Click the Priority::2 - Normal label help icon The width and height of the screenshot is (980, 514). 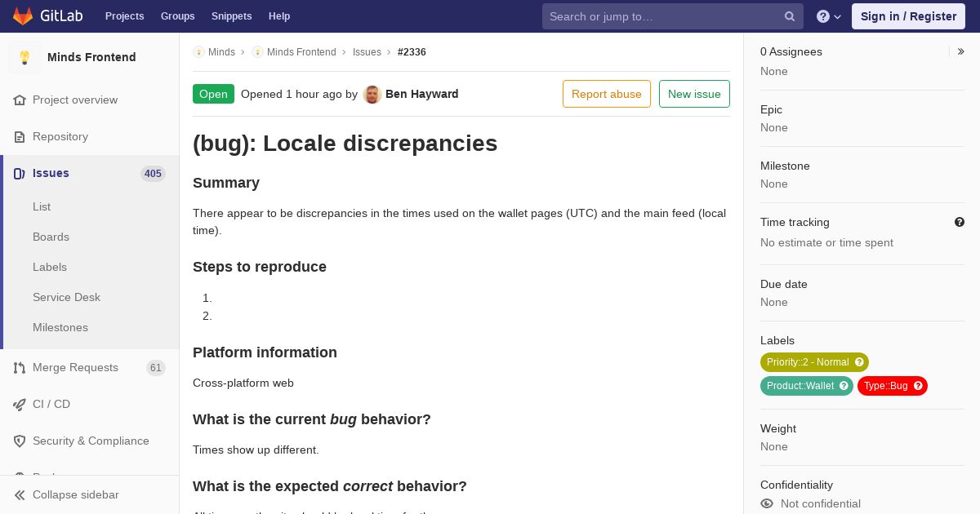click(x=859, y=362)
